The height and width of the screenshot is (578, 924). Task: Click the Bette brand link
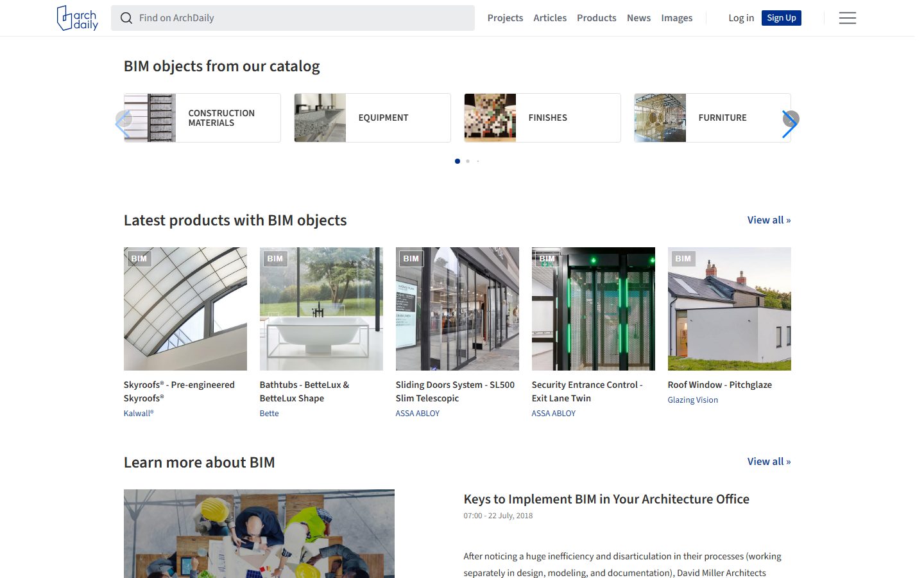(269, 413)
